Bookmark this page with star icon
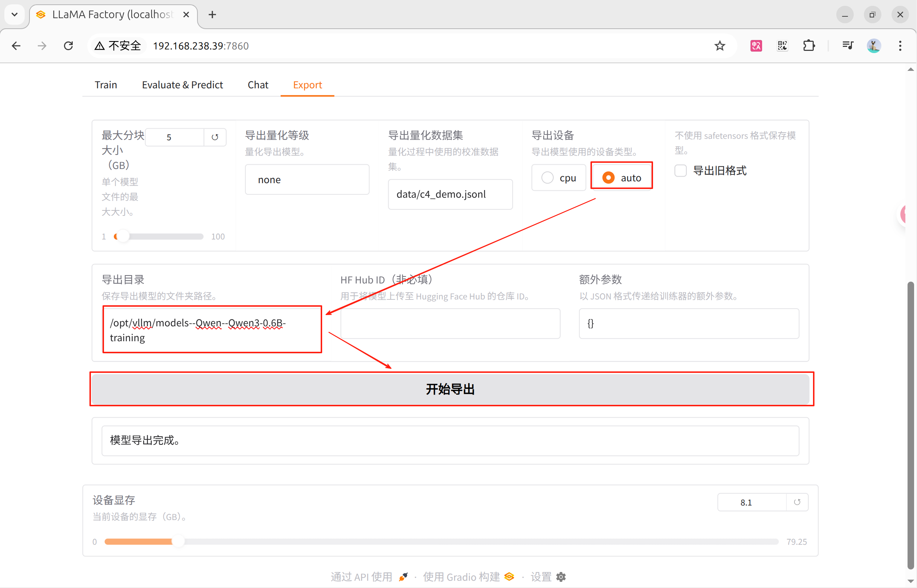The image size is (917, 588). click(720, 46)
